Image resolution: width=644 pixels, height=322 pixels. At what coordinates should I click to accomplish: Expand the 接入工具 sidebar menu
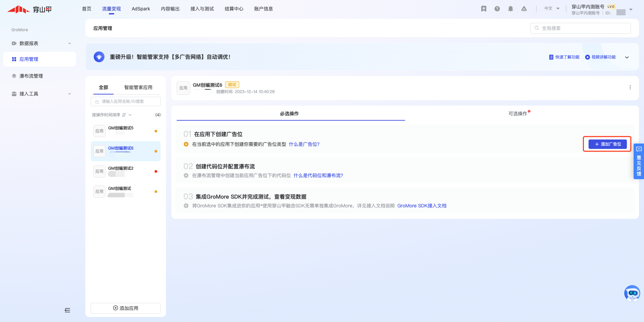tap(70, 94)
